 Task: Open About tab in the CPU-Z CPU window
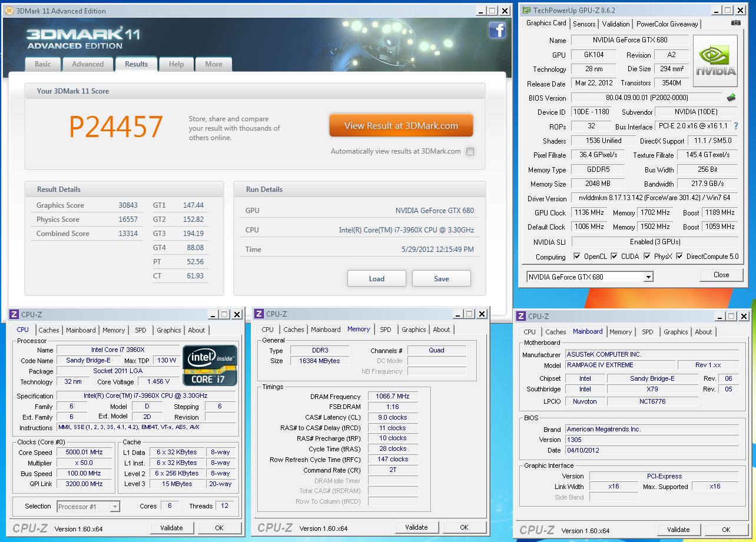197,330
